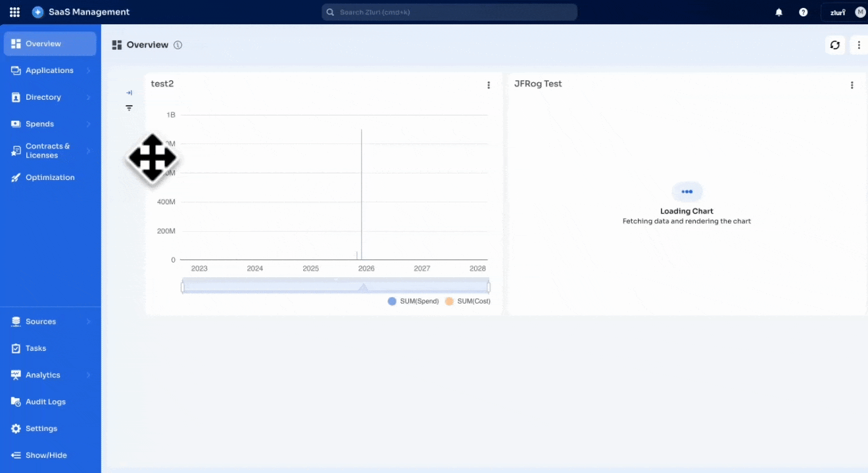Expand Spends submenu chevron
The height and width of the screenshot is (473, 868).
click(88, 124)
